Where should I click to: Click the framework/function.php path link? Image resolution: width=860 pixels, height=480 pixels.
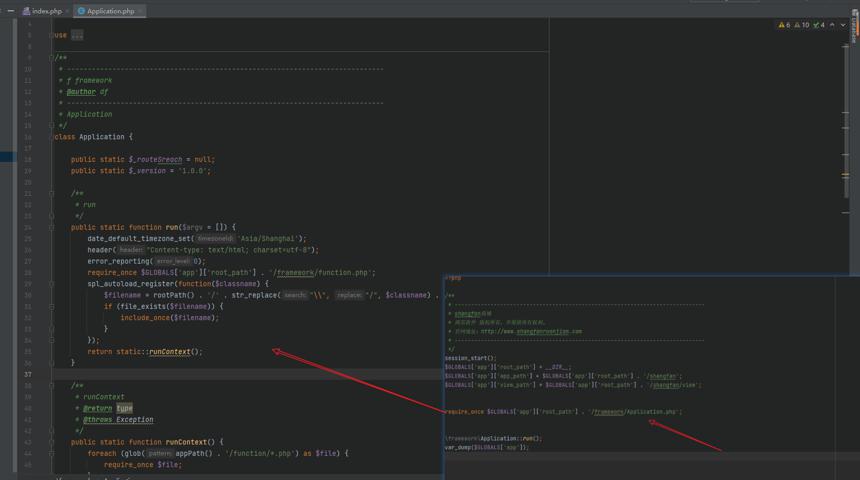point(322,273)
